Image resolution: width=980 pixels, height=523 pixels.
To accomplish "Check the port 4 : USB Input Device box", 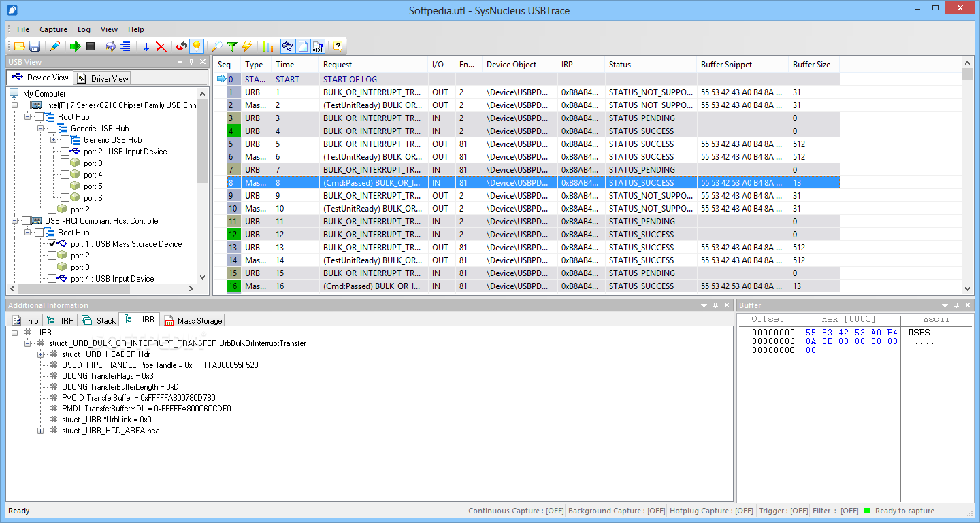I will 52,279.
